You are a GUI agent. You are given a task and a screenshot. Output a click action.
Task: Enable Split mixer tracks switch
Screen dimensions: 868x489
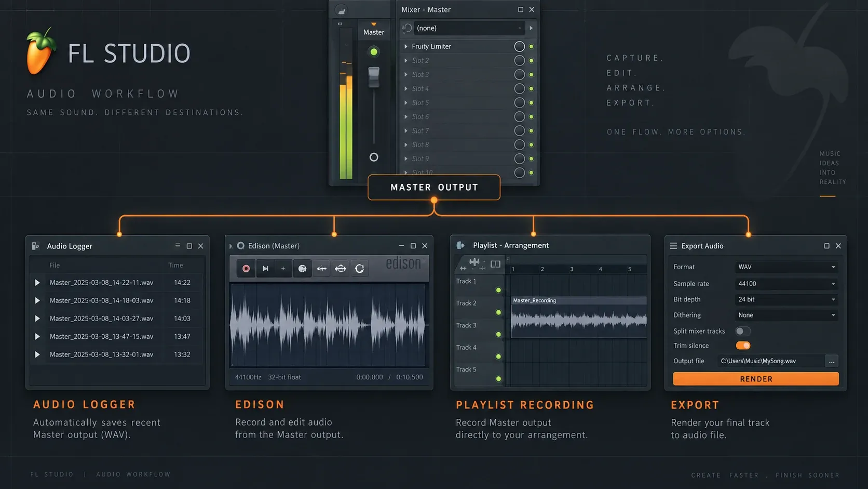coord(743,331)
